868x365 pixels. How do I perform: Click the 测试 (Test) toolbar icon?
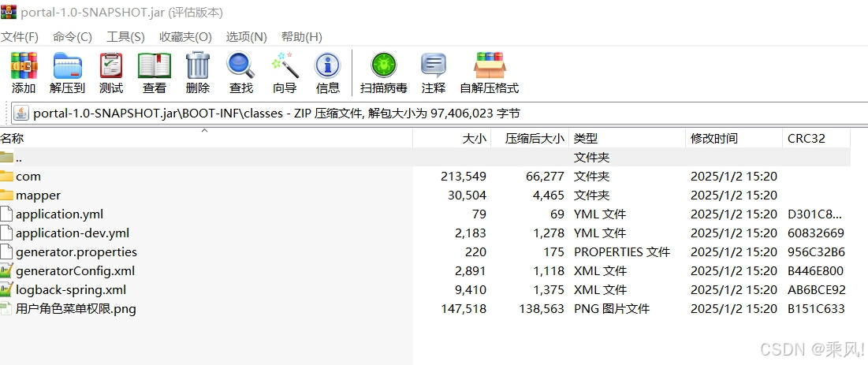coord(110,66)
